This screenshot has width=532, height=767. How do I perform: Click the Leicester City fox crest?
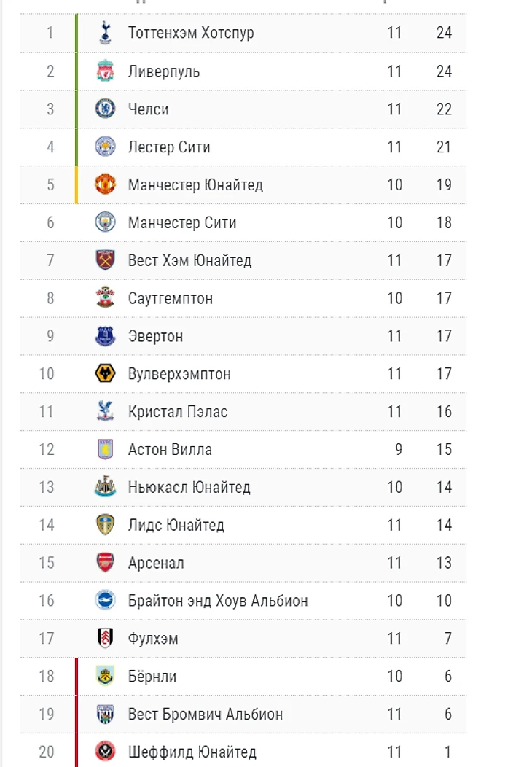tap(106, 147)
